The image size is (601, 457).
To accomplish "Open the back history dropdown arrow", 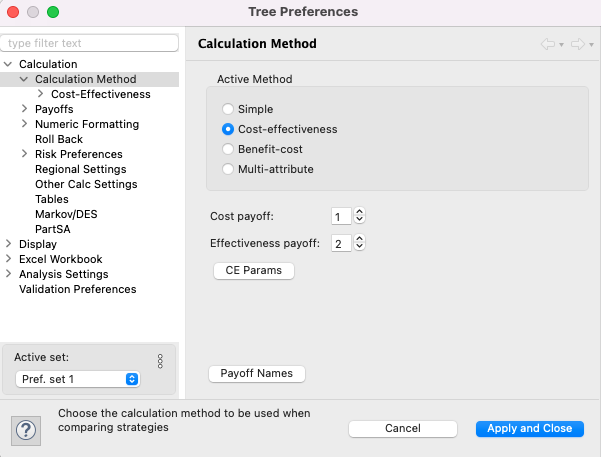I will tap(562, 45).
